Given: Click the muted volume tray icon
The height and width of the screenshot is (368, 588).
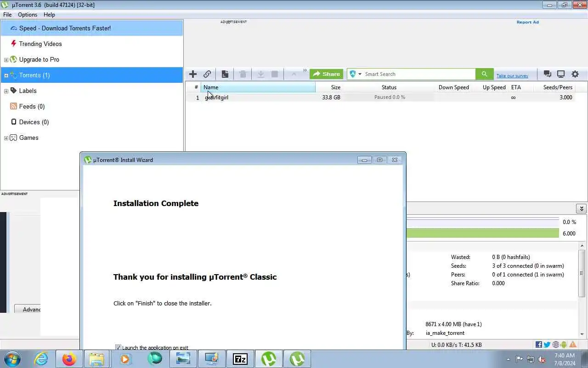Looking at the screenshot, I should point(542,359).
